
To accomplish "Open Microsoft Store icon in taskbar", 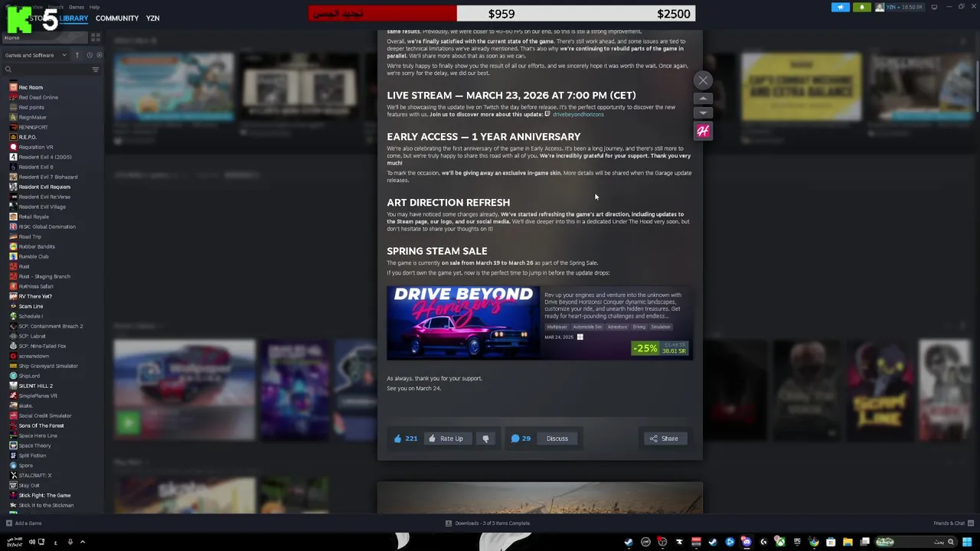I will [x=831, y=542].
